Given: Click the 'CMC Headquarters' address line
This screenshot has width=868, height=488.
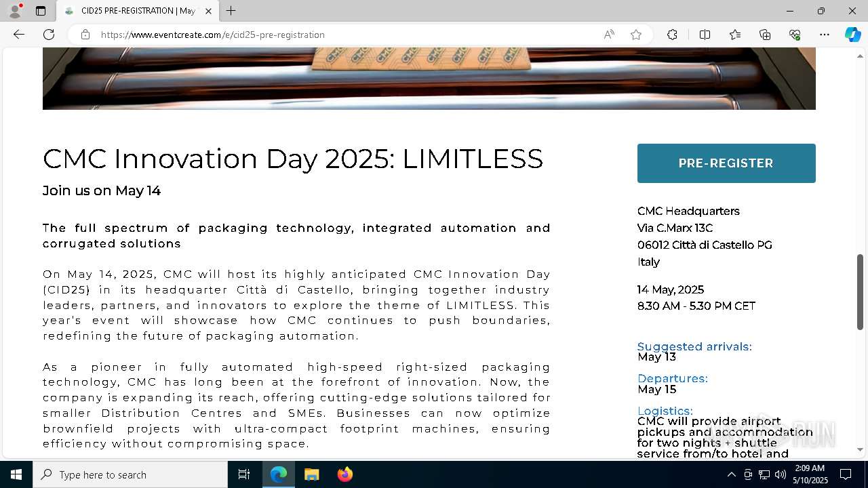Looking at the screenshot, I should click(688, 211).
